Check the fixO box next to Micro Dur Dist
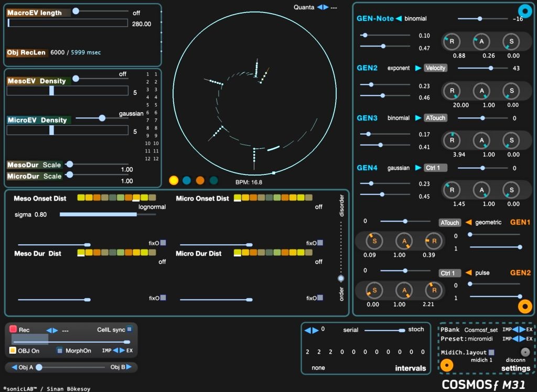This screenshot has width=537, height=392. pyautogui.click(x=320, y=243)
